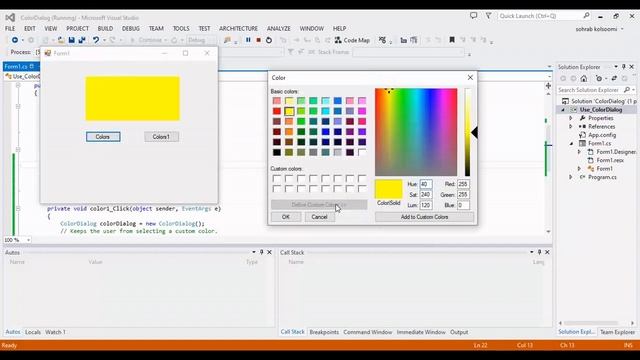Select App.config in Solution Explorer
Viewport: 640px width, 360px height.
[x=602, y=135]
